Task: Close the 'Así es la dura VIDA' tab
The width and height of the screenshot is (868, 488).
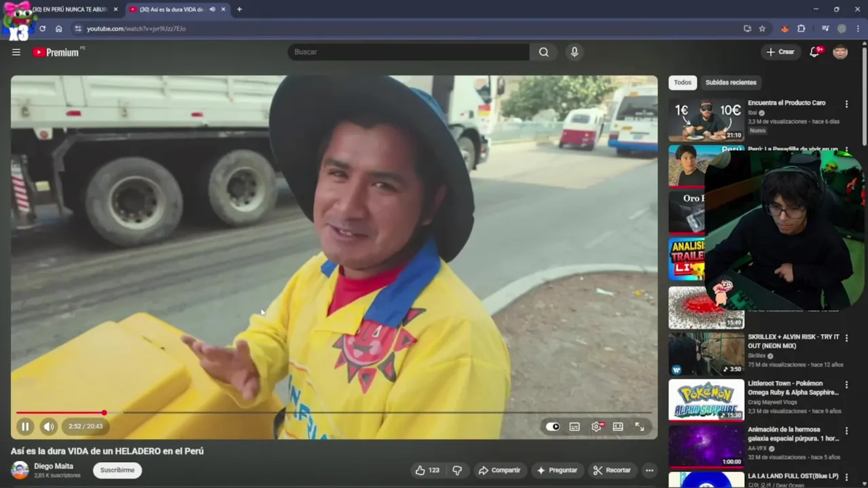Action: [x=223, y=9]
